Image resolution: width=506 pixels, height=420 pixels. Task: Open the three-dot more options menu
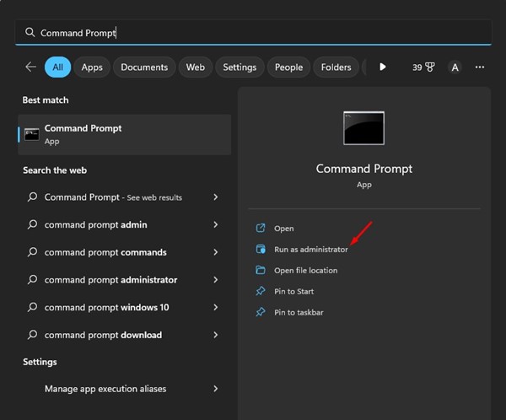[480, 67]
